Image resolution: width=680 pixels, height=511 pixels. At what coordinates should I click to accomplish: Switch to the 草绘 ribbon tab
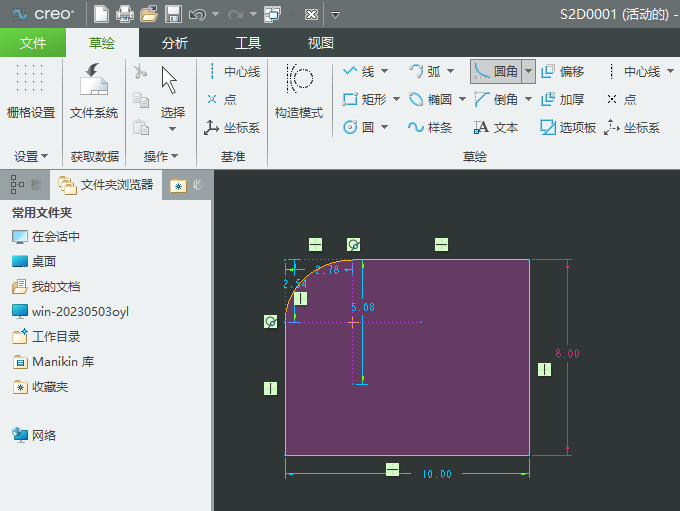point(102,43)
